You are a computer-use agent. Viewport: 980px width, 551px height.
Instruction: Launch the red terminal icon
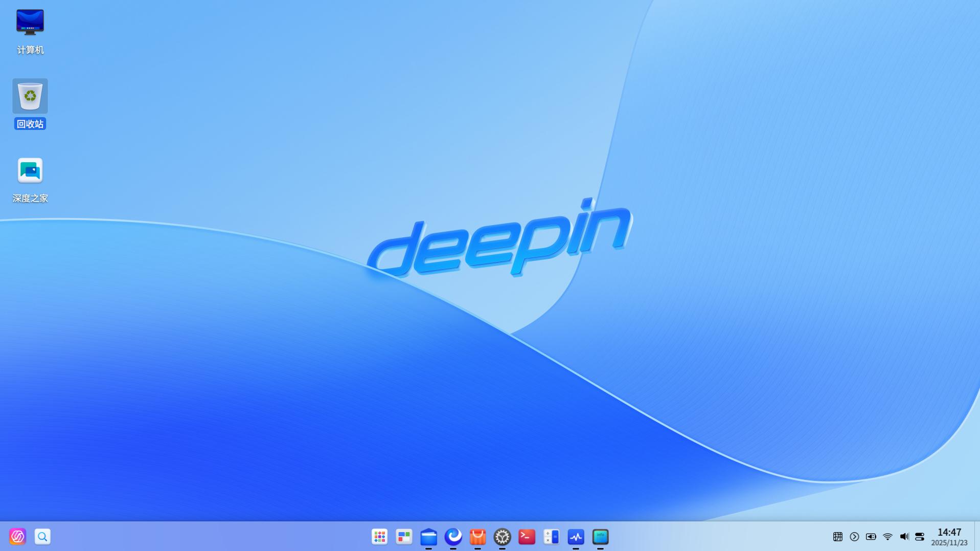527,536
